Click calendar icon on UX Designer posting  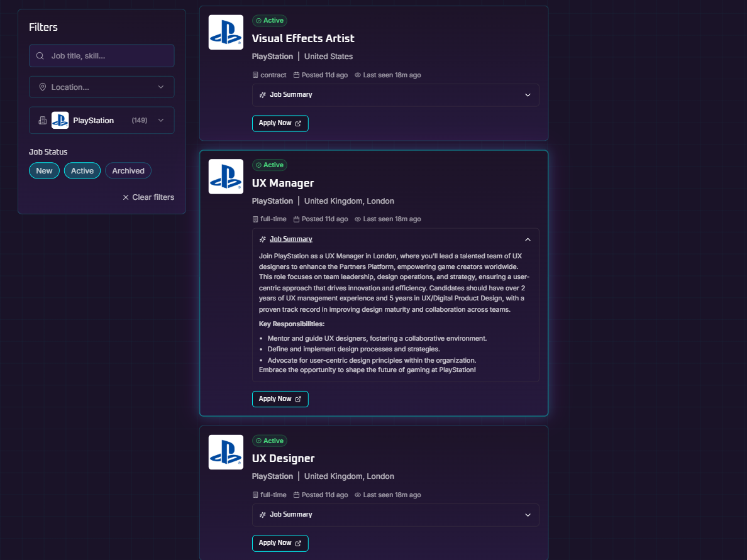click(296, 495)
